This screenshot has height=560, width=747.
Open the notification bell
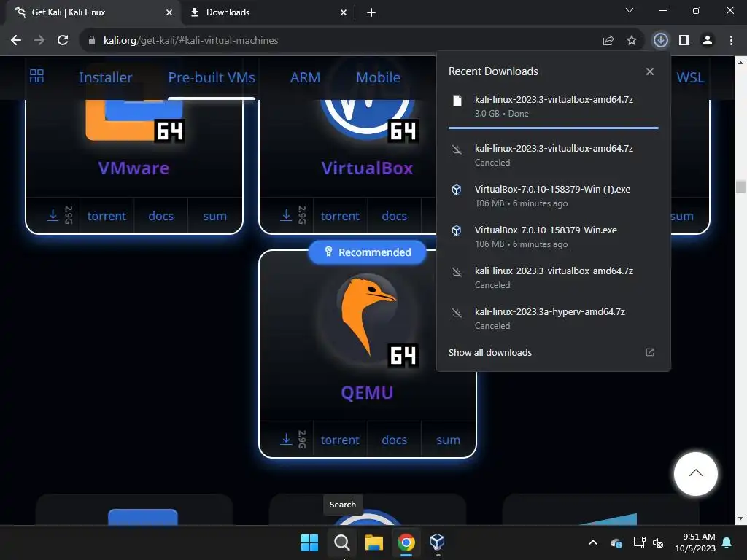(x=727, y=542)
